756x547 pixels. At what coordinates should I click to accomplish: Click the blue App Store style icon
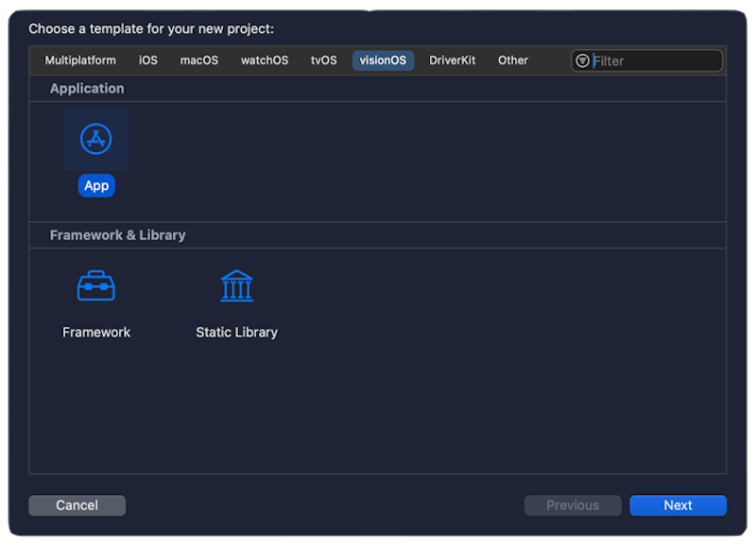coord(95,138)
